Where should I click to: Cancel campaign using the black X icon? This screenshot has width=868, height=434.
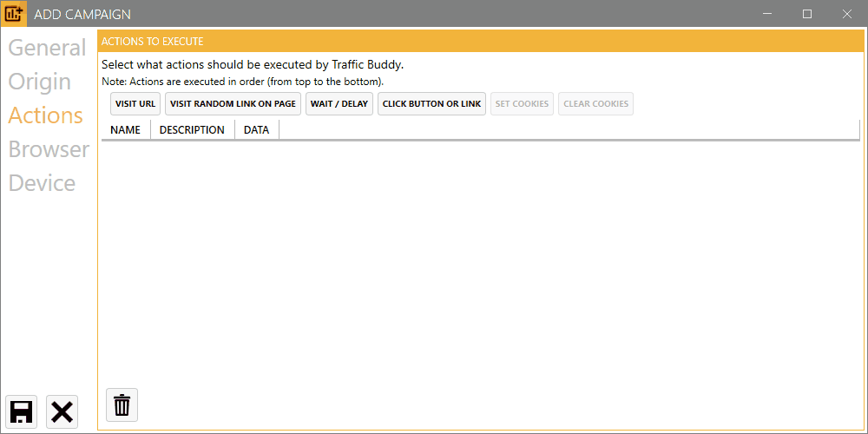[x=62, y=411]
